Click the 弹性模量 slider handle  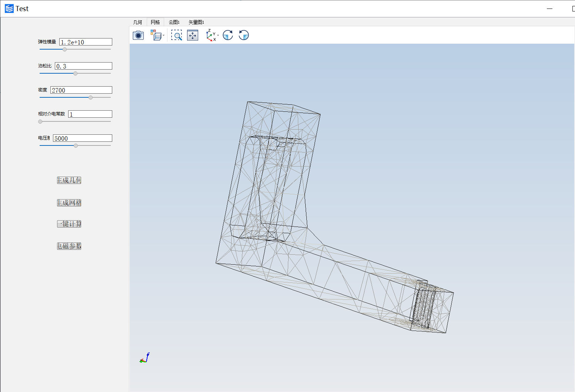click(x=64, y=49)
